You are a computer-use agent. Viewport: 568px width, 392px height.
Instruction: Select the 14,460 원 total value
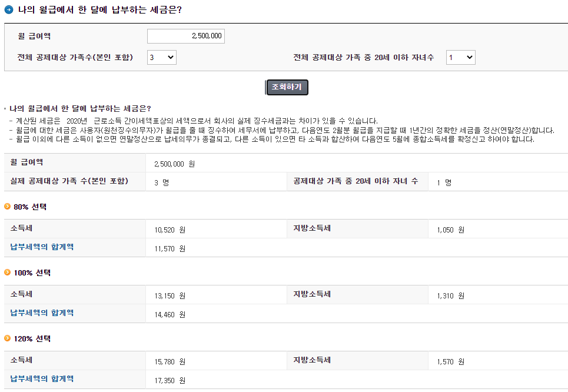(x=170, y=315)
